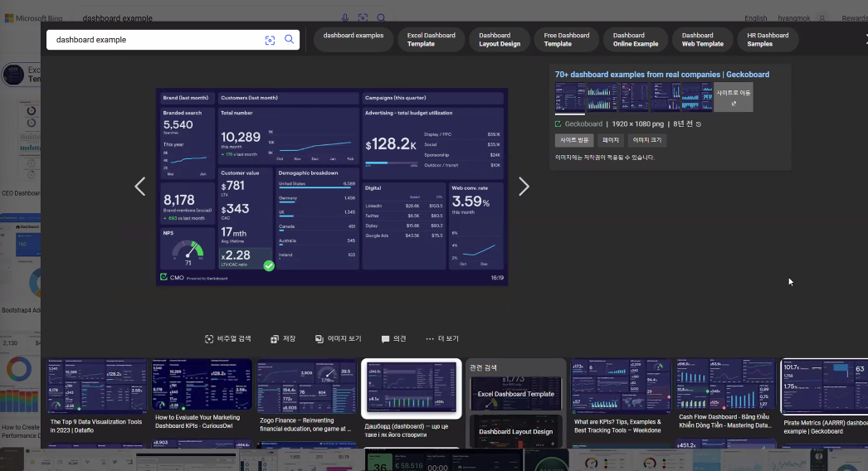868x471 pixels.
Task: Open the 'Дашборд (dashboard)' result thumbnail
Action: pyautogui.click(x=412, y=388)
